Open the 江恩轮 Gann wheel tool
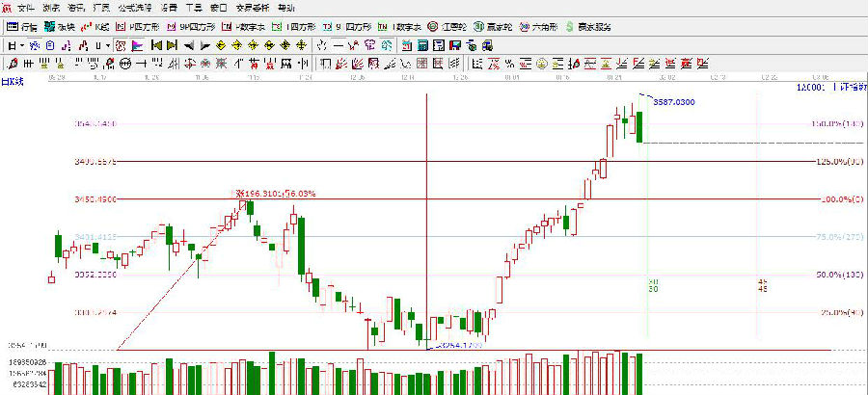The width and height of the screenshot is (868, 395). (x=446, y=26)
